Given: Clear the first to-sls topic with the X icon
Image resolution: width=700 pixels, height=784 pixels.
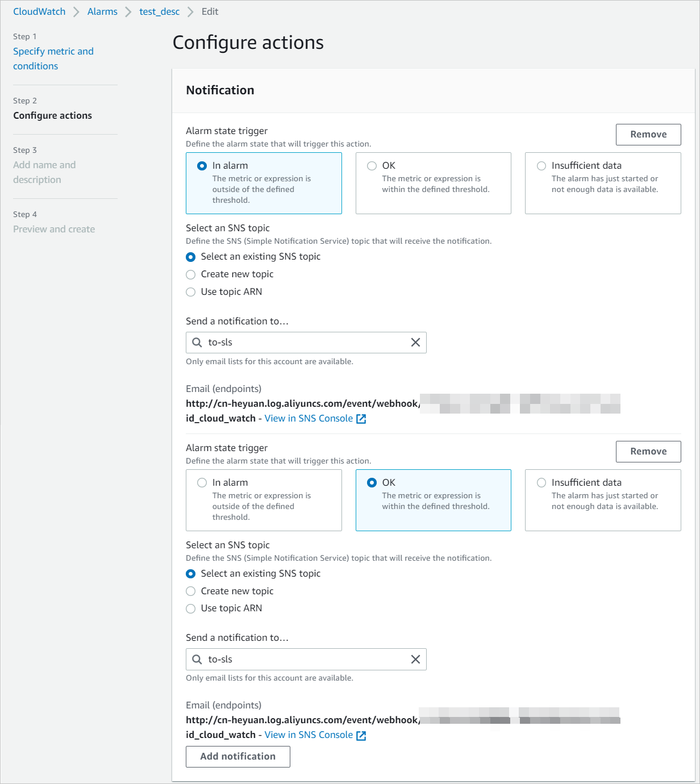Looking at the screenshot, I should click(415, 343).
